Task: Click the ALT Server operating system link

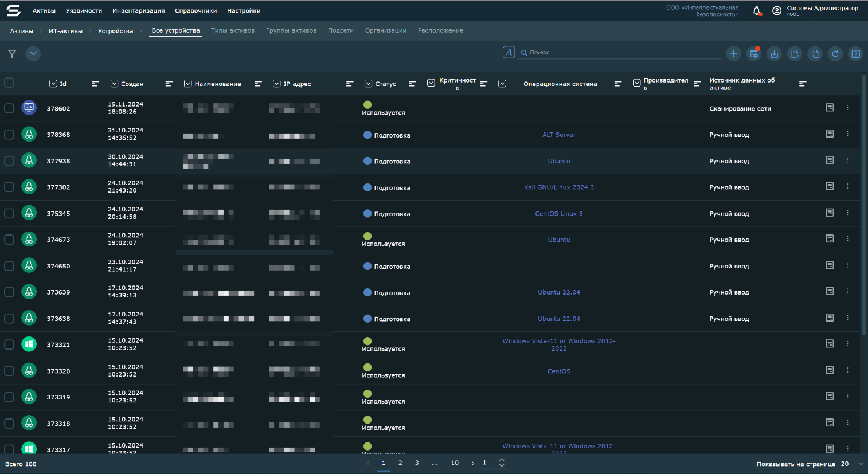Action: click(x=559, y=135)
